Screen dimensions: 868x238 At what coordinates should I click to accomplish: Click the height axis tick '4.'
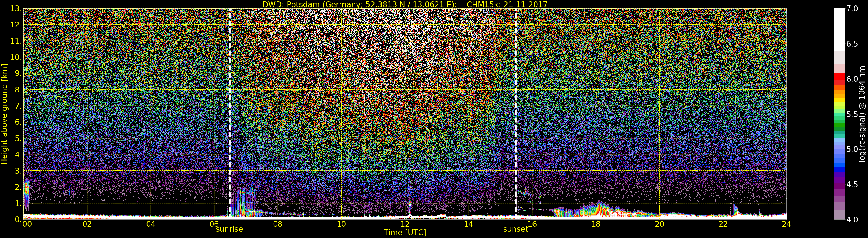coord(18,155)
